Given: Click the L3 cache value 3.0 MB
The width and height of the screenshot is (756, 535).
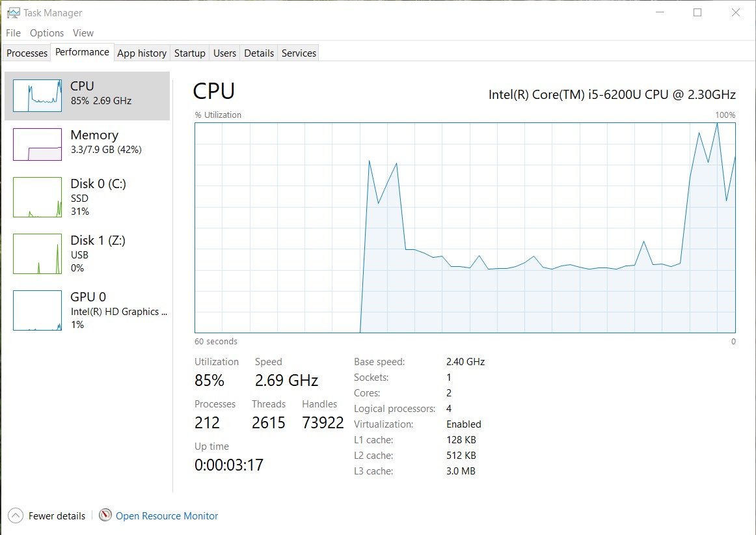Looking at the screenshot, I should pos(461,471).
